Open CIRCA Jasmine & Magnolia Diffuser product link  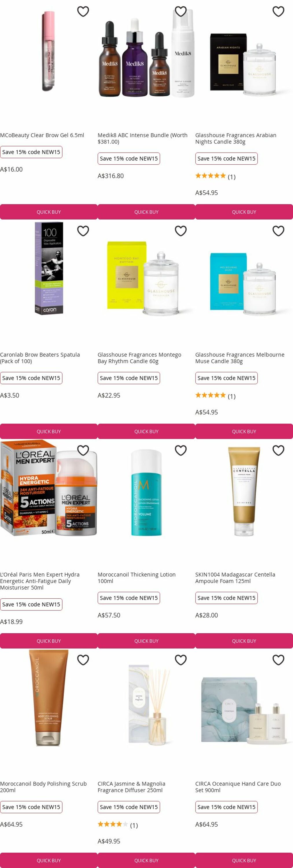tap(131, 787)
